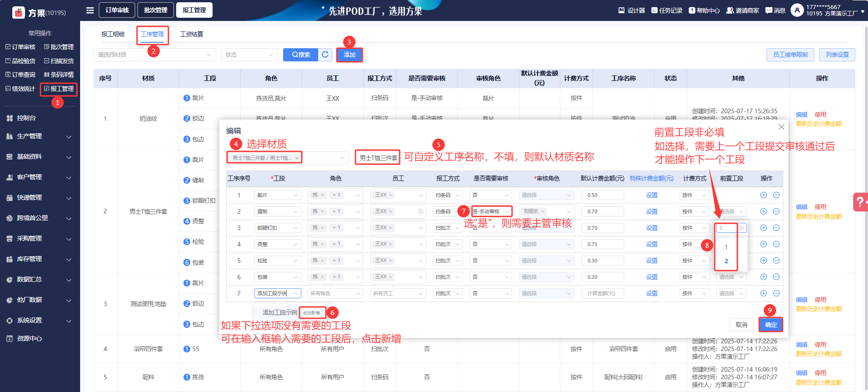Close the 编辑 dialog with X
The height and width of the screenshot is (392, 868).
781,127
